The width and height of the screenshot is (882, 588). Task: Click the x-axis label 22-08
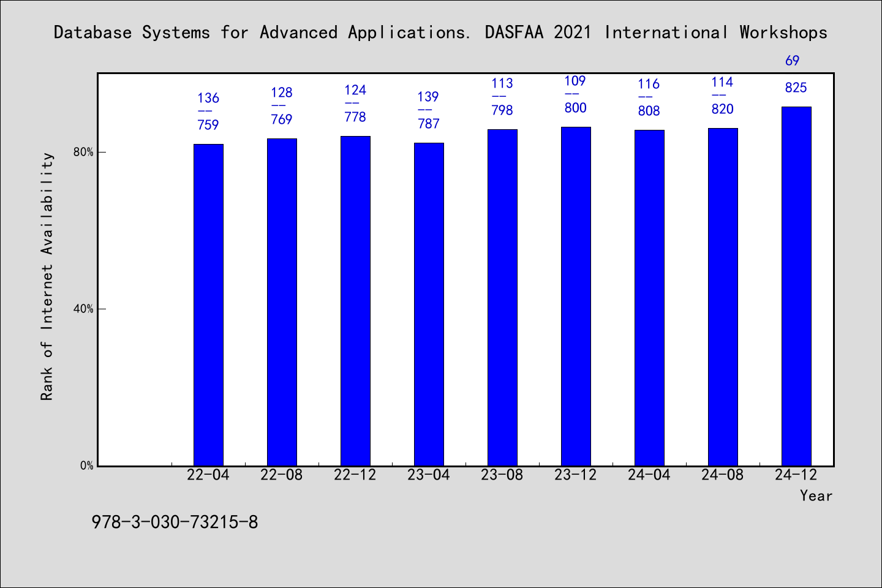pyautogui.click(x=282, y=475)
